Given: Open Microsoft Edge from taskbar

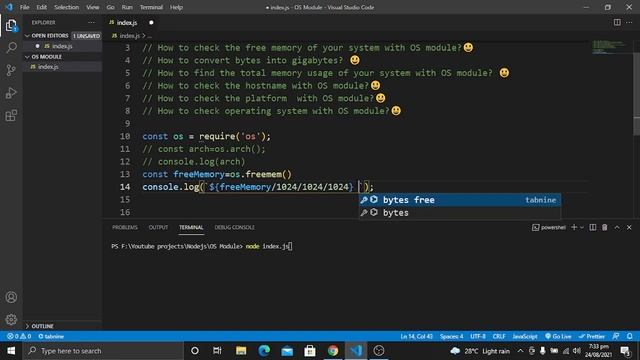Looking at the screenshot, I should click(264, 351).
